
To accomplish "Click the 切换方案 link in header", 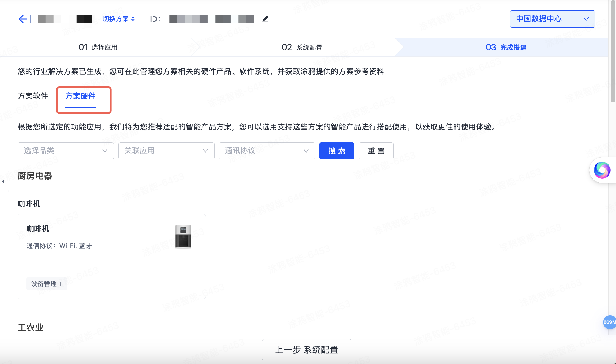I will coord(116,19).
